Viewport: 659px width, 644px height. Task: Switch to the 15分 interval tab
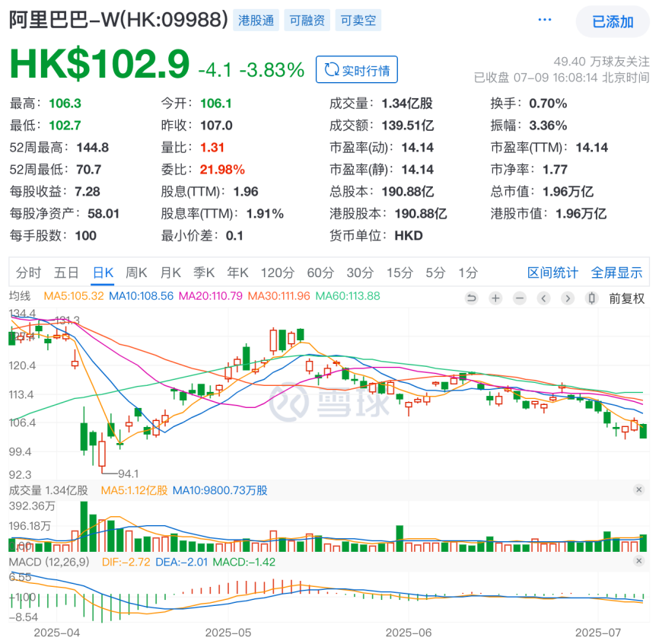(400, 273)
